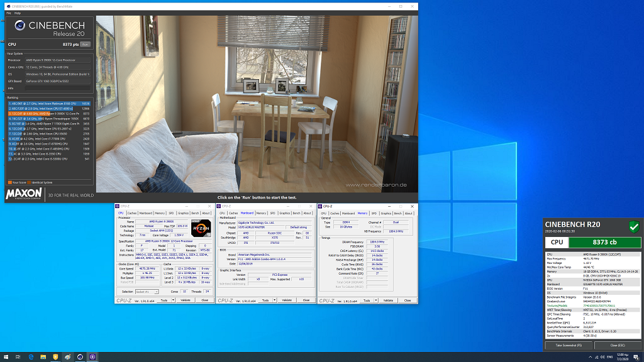Screen dimensions: 644x362
Task: Switch to Caches tab in CPU-Z CPU window
Action: pos(132,214)
